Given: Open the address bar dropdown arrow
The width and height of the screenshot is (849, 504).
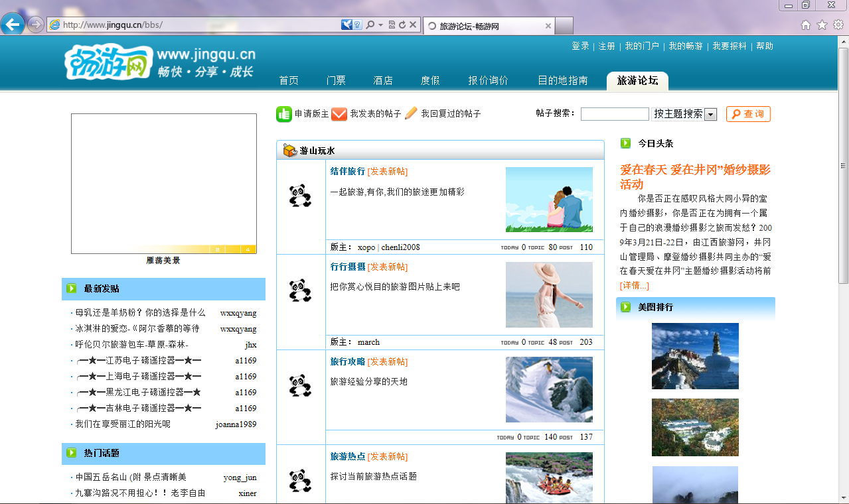Looking at the screenshot, I should [380, 25].
